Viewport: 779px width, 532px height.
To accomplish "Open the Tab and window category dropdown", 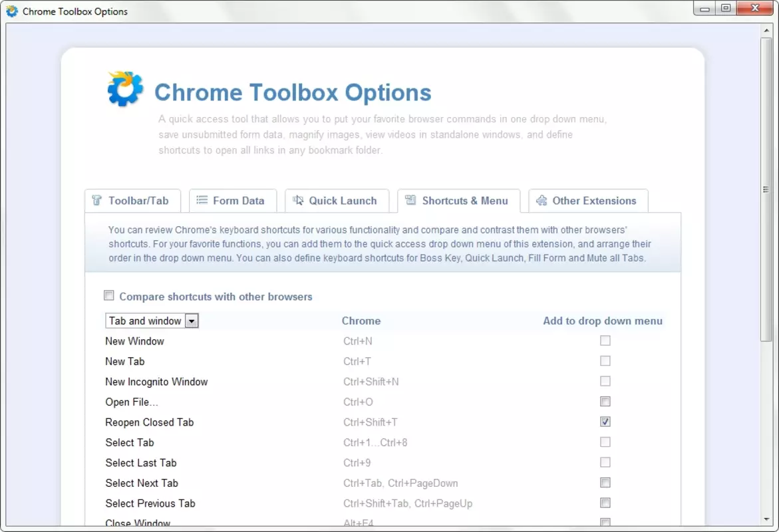I will coord(152,321).
